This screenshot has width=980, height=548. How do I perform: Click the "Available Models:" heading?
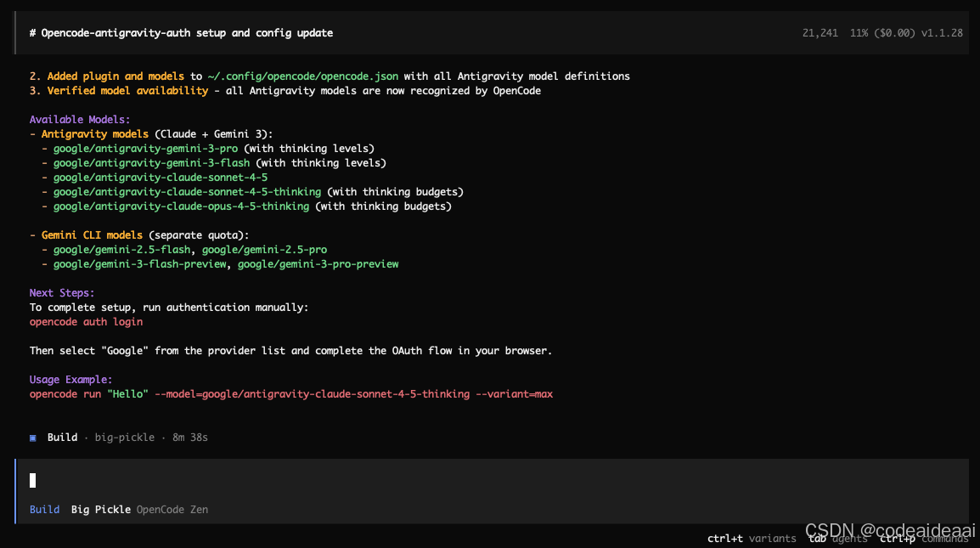tap(80, 120)
